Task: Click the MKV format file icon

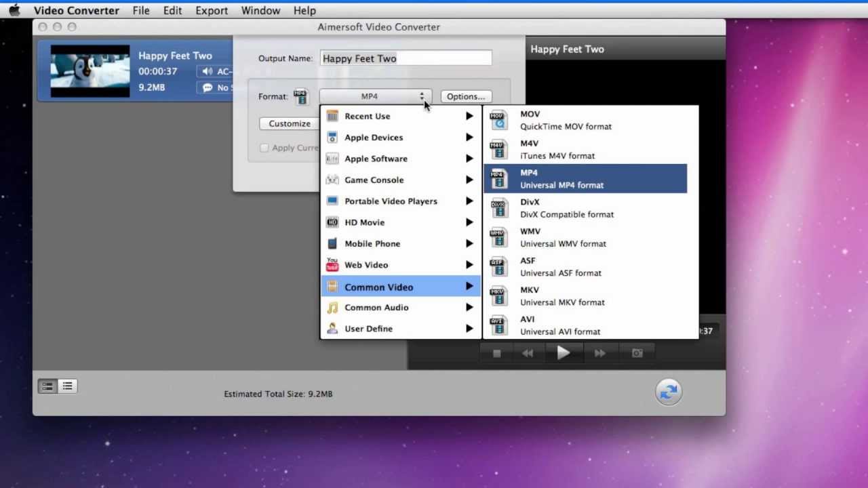Action: [x=498, y=296]
